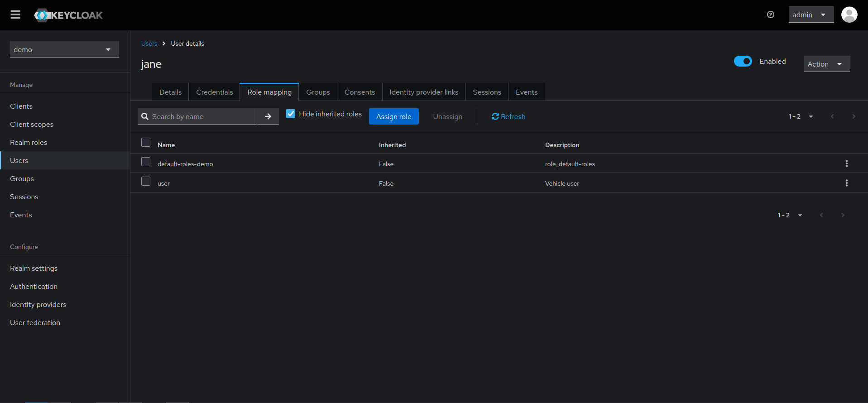The image size is (868, 403).
Task: Open the demo realm selector dropdown
Action: click(64, 49)
